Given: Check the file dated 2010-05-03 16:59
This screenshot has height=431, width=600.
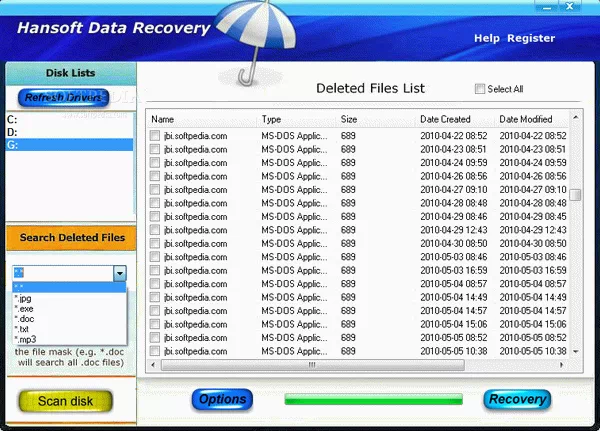Looking at the screenshot, I should (155, 270).
